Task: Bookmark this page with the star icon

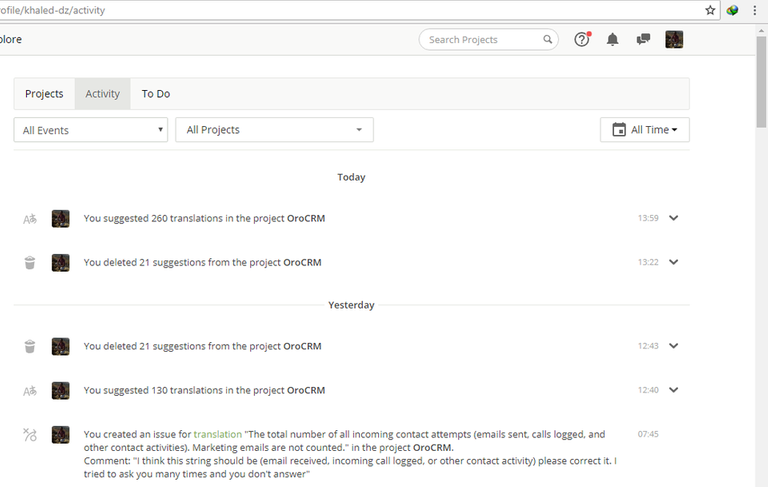Action: click(710, 10)
